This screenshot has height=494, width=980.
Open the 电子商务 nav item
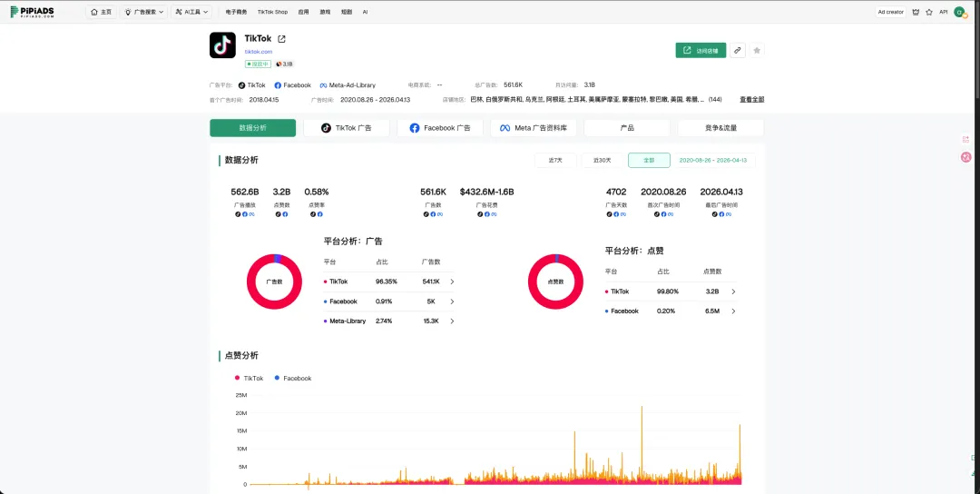tap(236, 12)
